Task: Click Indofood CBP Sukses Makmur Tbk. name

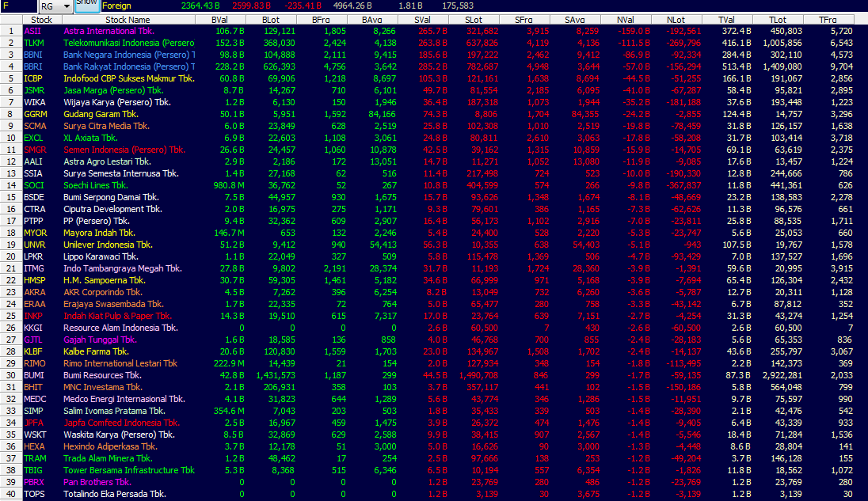Action: coord(129,78)
